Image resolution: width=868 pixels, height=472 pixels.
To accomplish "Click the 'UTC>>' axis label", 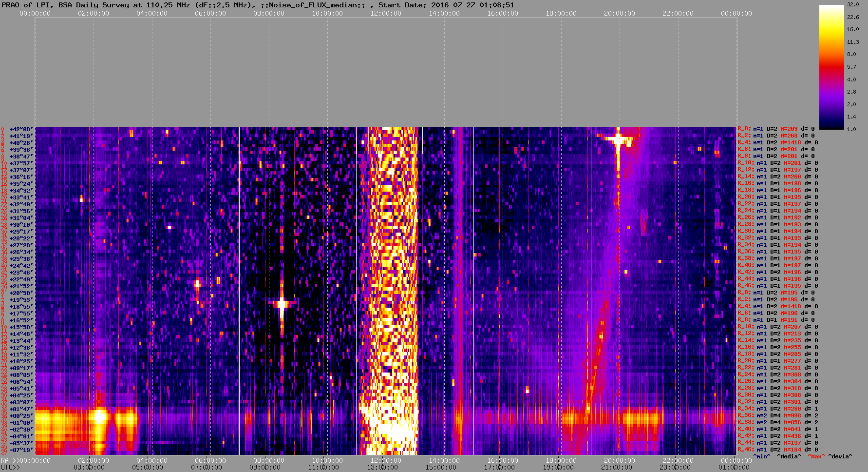I will 11,467.
